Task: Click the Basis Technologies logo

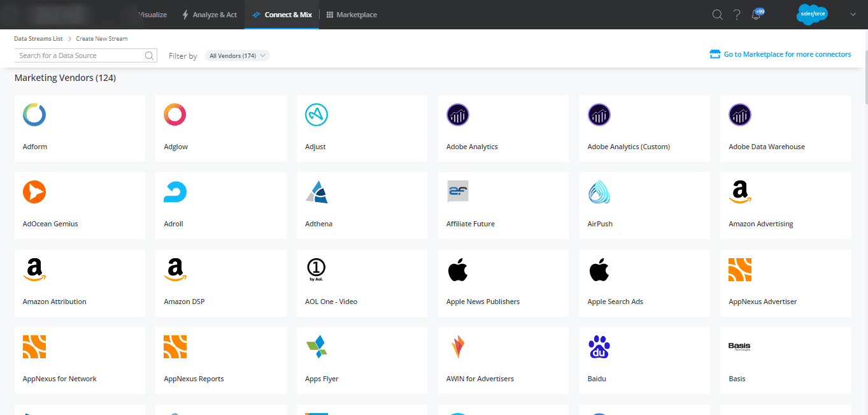Action: pos(739,346)
